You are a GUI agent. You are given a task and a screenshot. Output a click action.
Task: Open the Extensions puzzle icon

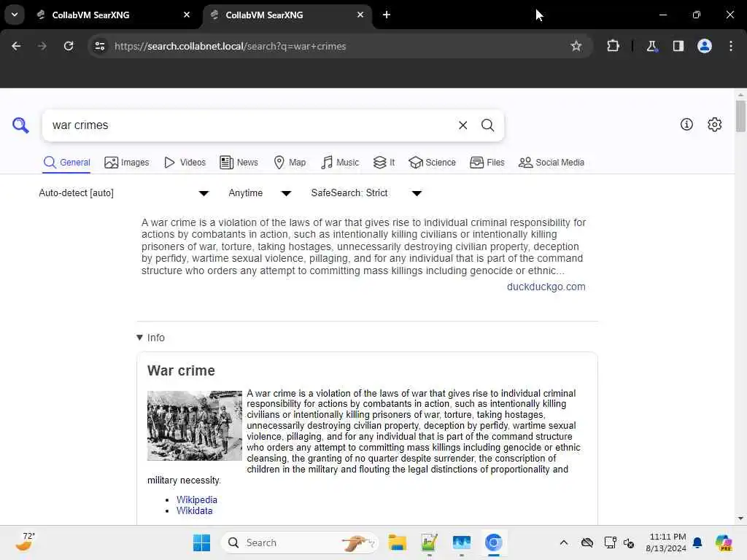click(x=613, y=46)
